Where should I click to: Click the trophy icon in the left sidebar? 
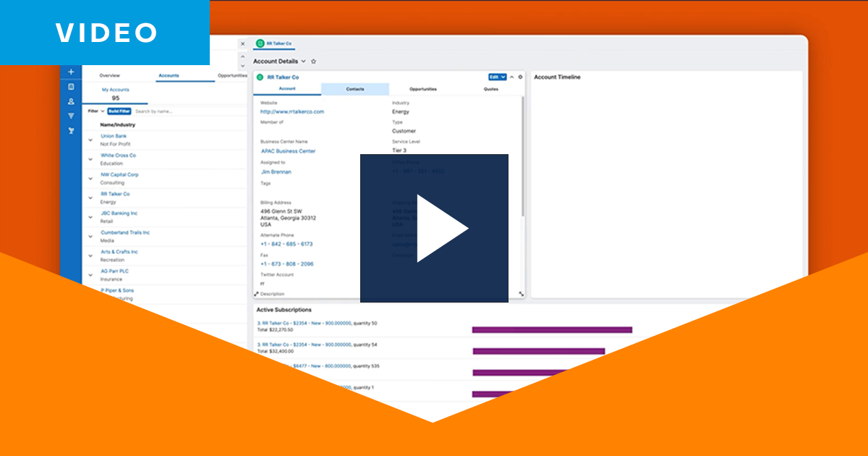(x=71, y=131)
